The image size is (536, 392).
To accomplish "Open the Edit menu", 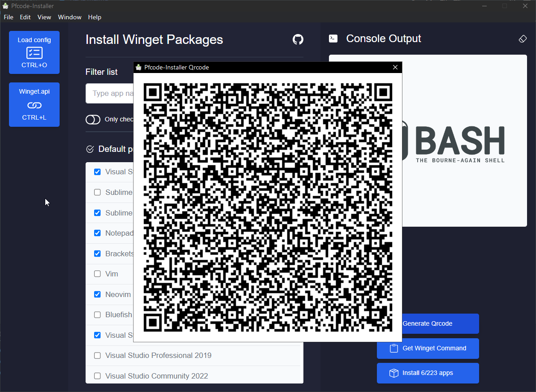I will click(25, 17).
